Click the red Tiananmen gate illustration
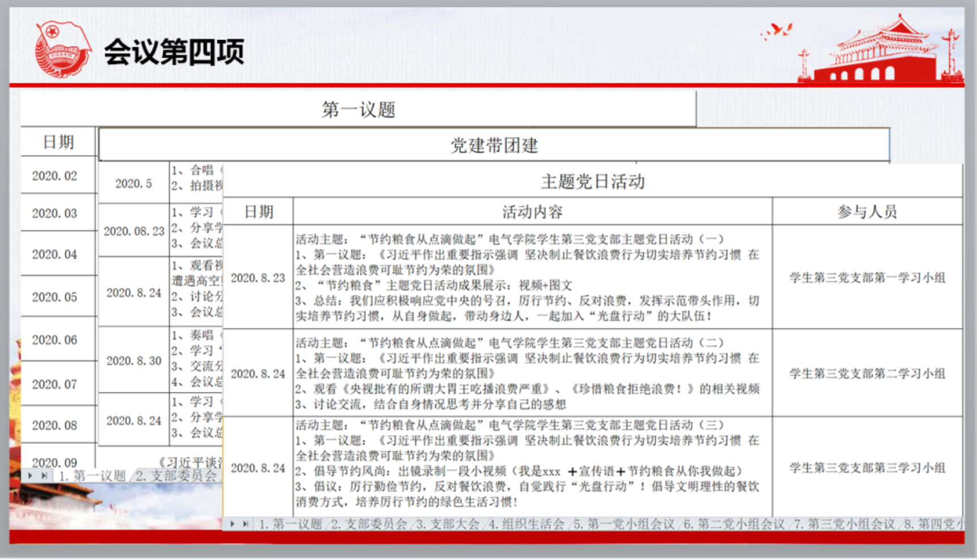Screen dimensions: 977x560 coord(880,53)
